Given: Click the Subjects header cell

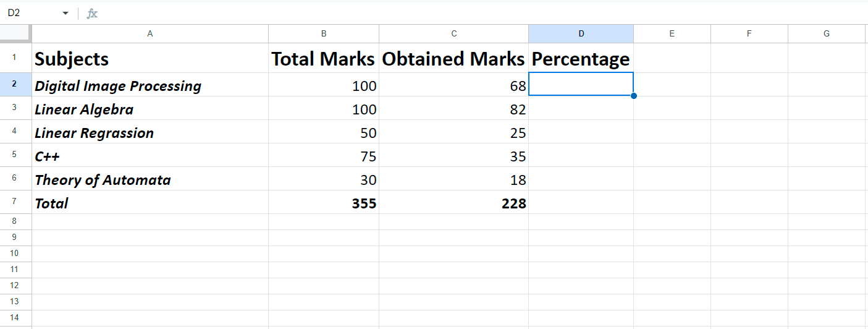Looking at the screenshot, I should [x=150, y=58].
